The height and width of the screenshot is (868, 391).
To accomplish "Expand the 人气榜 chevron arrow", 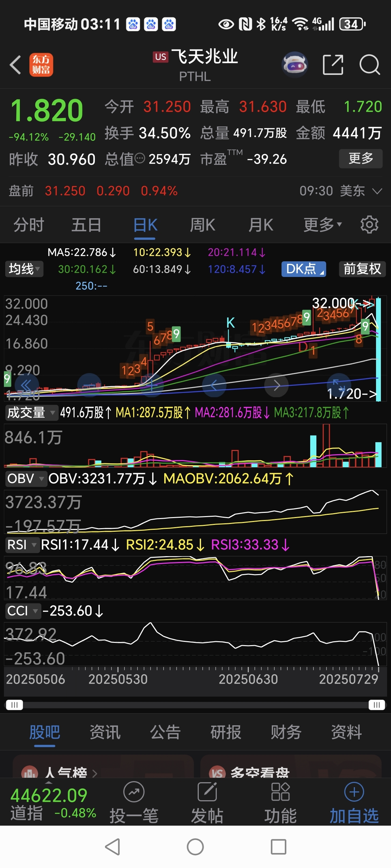I will pos(95,773).
